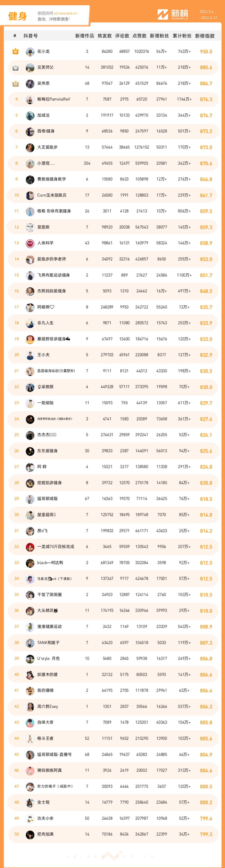This screenshot has height=868, width=225.
Task: Click the 新增粉丝 column header
Action: [x=159, y=36]
